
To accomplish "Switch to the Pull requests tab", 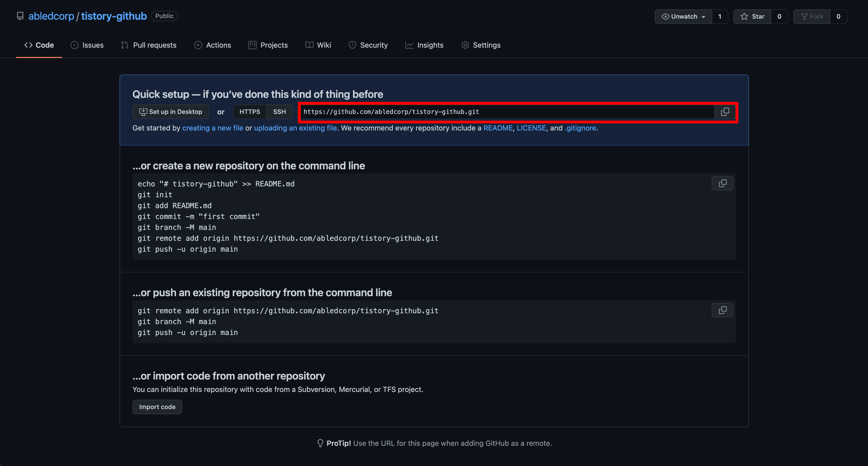I will point(149,45).
